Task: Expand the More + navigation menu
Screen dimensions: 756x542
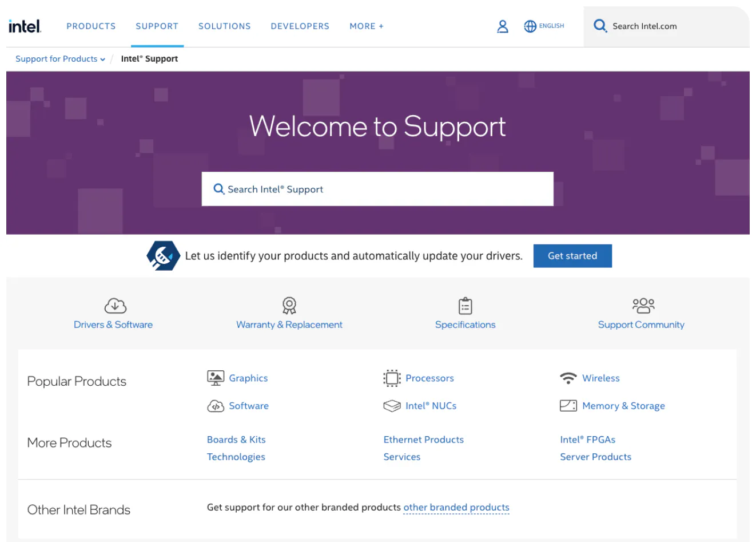Action: (367, 26)
